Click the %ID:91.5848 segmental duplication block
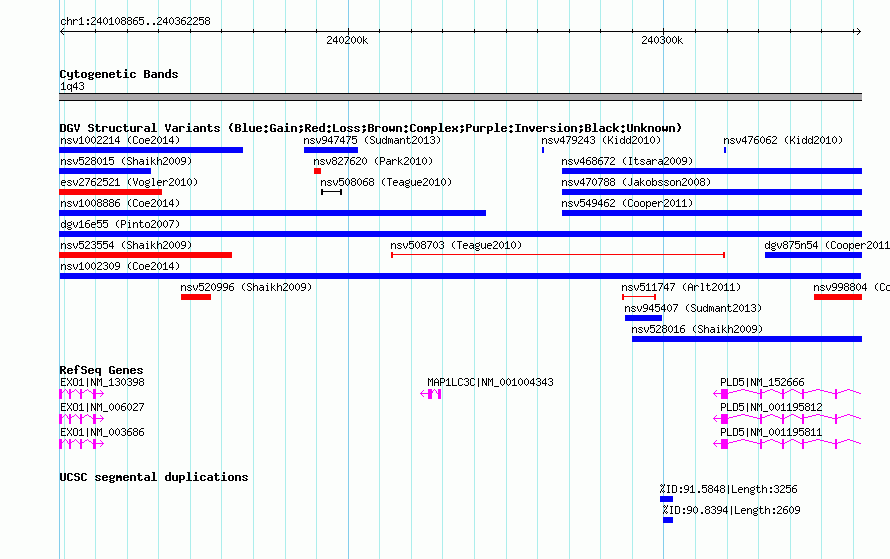 666,499
